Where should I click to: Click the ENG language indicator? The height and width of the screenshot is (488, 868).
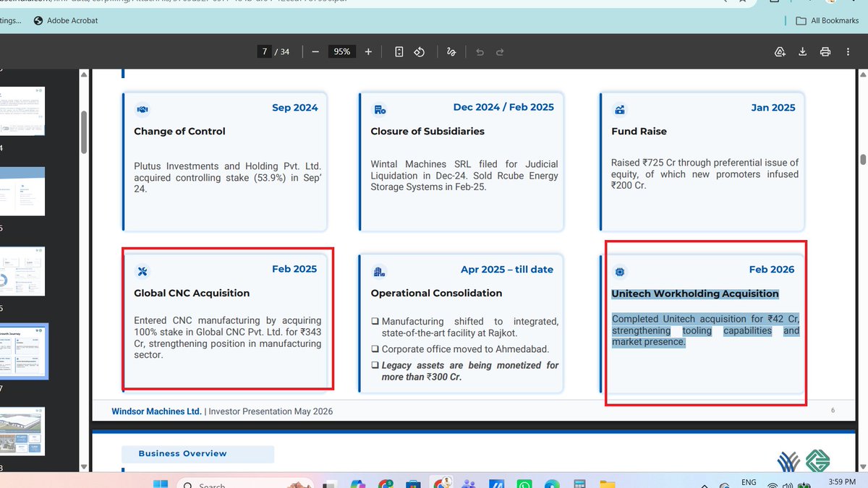(x=749, y=483)
